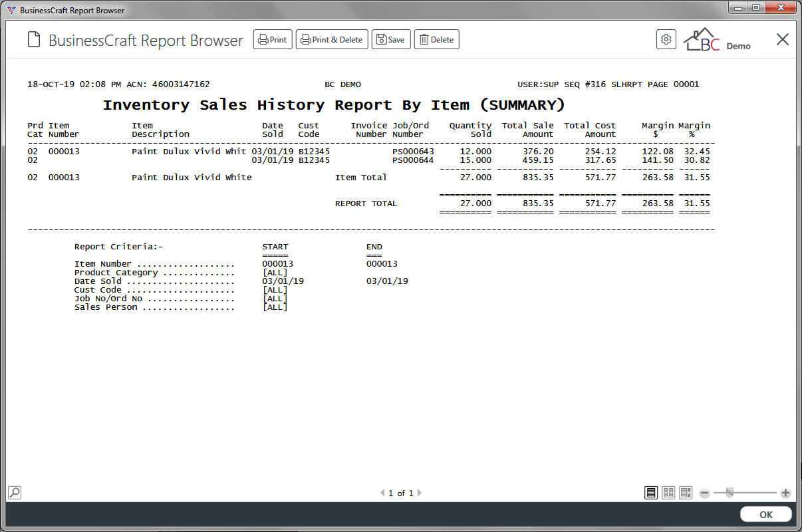This screenshot has height=532, width=802.
Task: Minimize the Report Browser window
Action: point(739,7)
